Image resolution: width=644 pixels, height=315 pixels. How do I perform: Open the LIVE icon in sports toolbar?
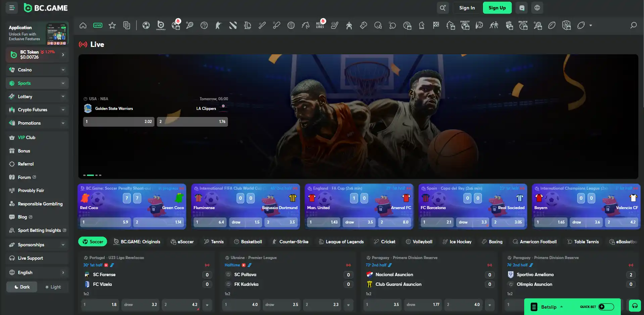pyautogui.click(x=98, y=25)
